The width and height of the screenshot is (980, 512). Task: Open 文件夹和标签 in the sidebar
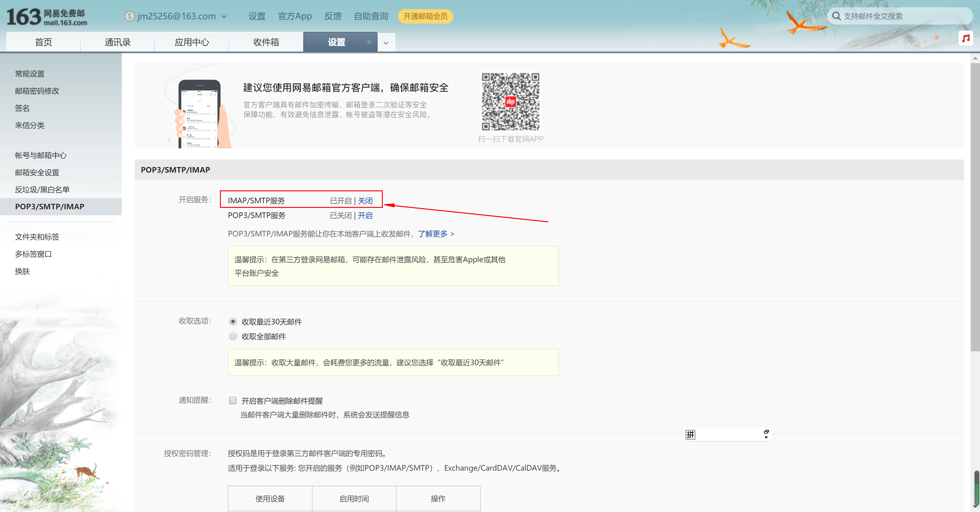click(x=37, y=237)
